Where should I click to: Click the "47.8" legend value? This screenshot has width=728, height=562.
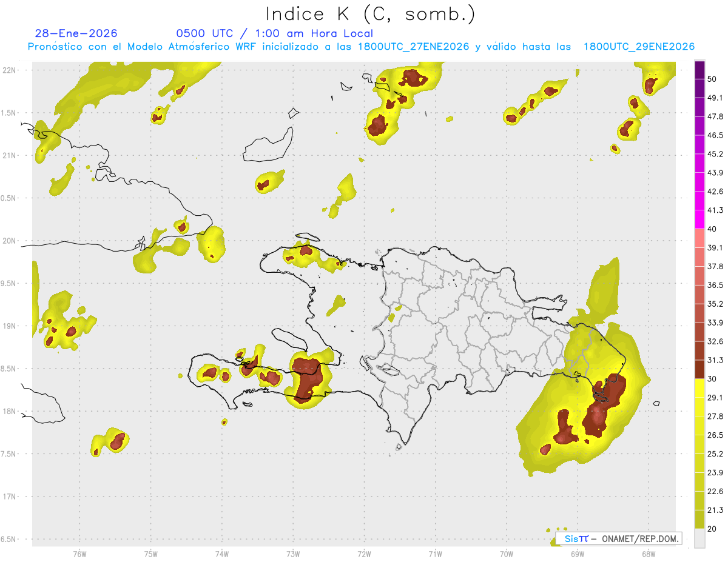tap(715, 116)
